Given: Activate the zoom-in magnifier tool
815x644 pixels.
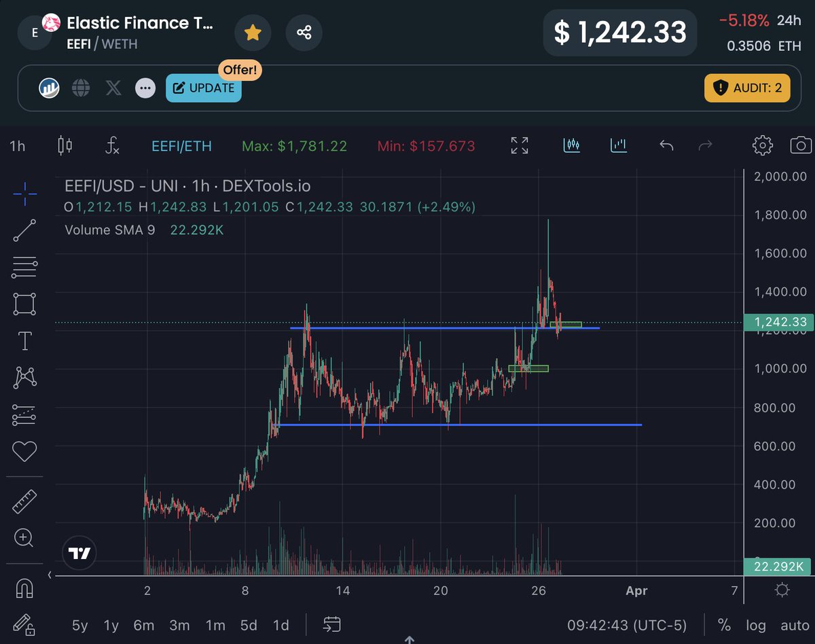Looking at the screenshot, I should tap(24, 538).
